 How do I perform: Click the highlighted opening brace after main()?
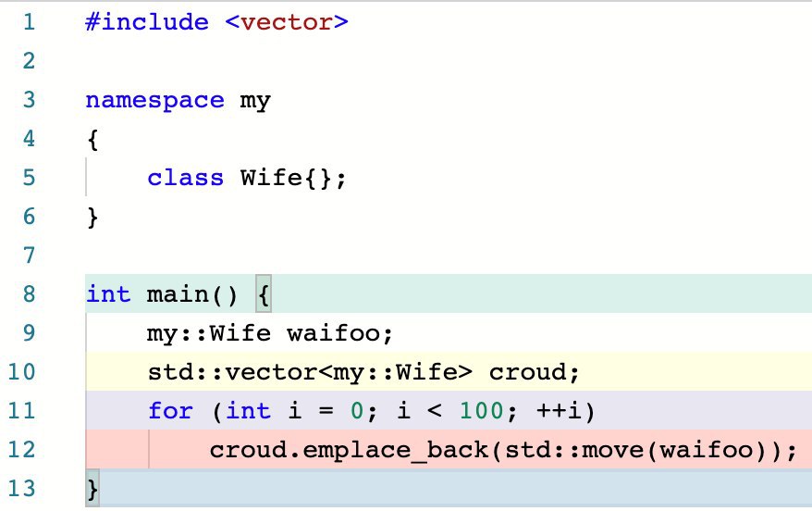pos(264,293)
